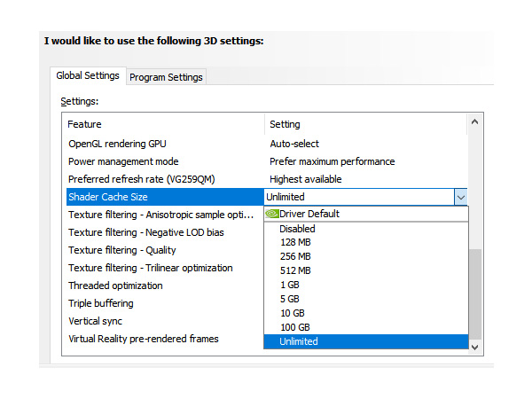Viewport: 532px width, 399px height.
Task: Select the Power management mode row
Action: click(123, 161)
